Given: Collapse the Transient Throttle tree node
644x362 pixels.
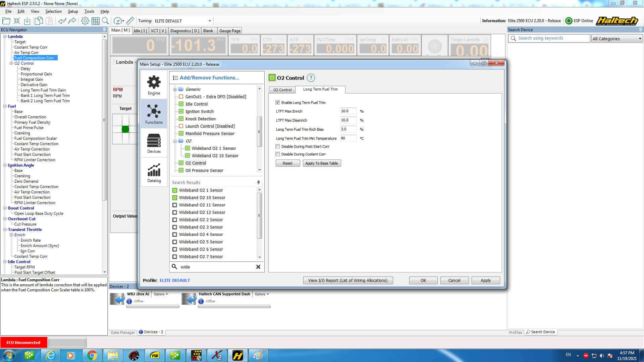Looking at the screenshot, I should 5,230.
